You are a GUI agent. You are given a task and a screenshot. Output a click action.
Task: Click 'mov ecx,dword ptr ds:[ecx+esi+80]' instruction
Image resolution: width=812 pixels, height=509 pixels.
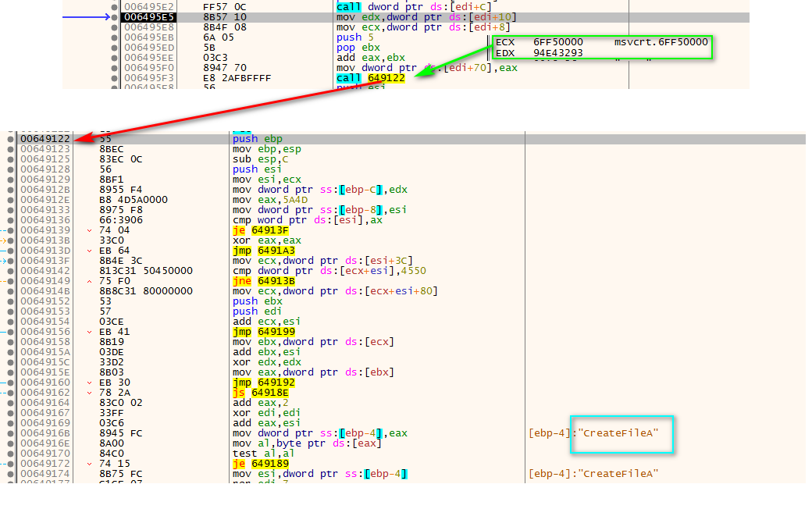(335, 291)
